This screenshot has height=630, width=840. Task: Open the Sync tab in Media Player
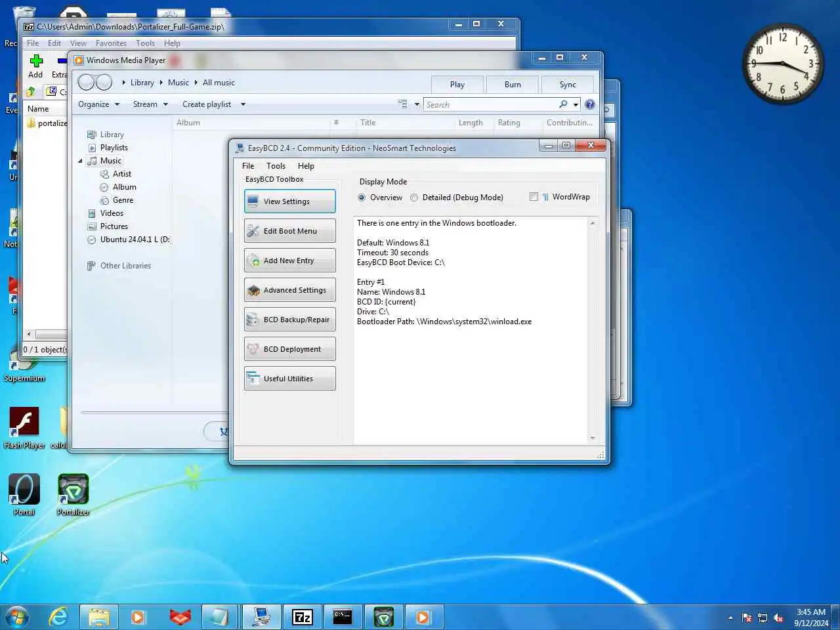pyautogui.click(x=568, y=85)
